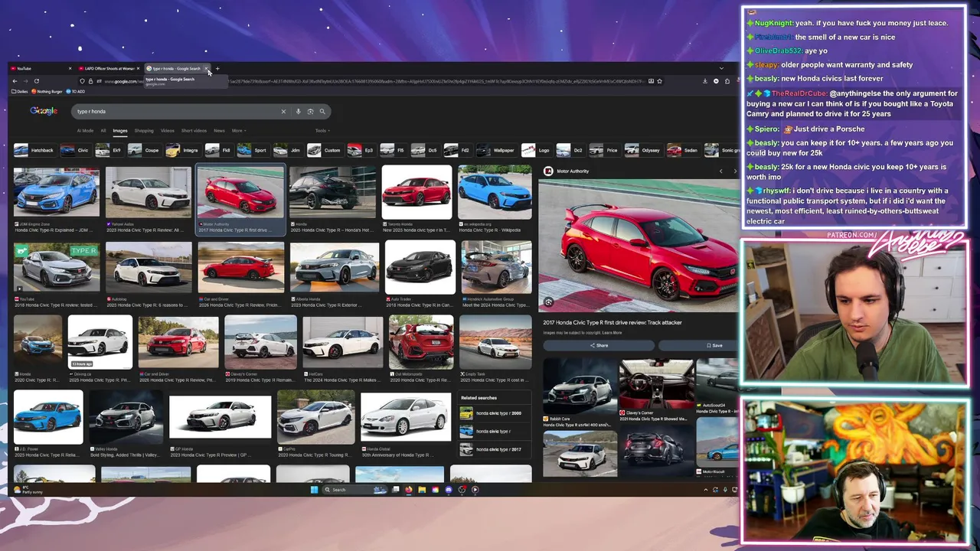This screenshot has height=551, width=980.
Task: Open File Explorer from the taskbar
Action: (x=422, y=490)
